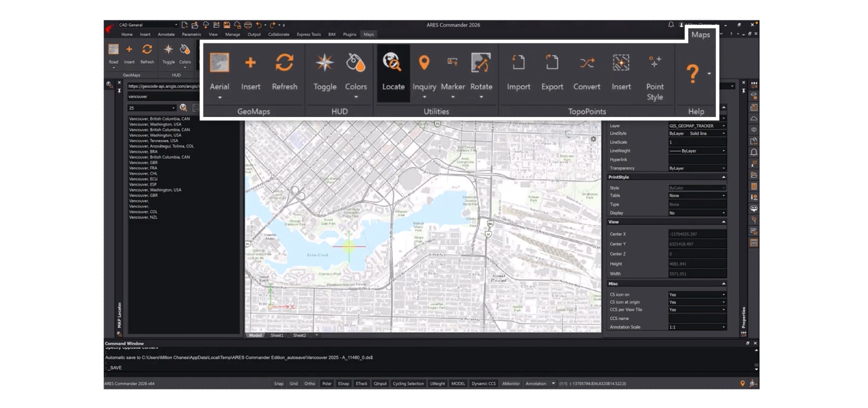Click the cloud icon in right sidebar

753,119
